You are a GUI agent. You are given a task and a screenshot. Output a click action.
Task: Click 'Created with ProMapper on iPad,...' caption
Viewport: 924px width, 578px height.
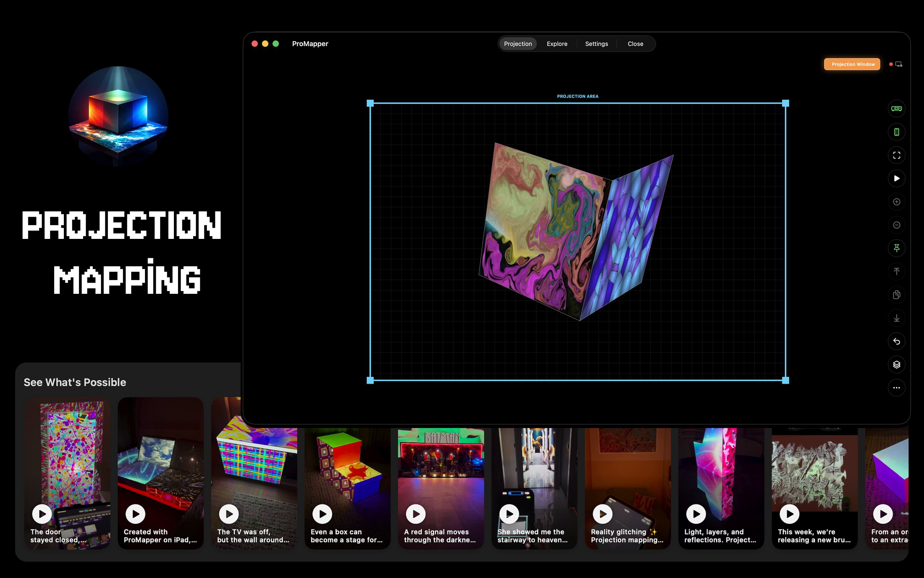(x=160, y=536)
